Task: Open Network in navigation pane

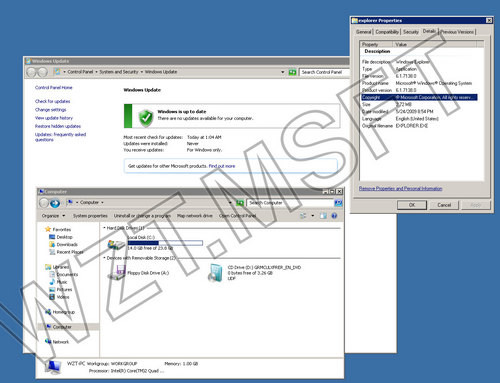Action: point(57,342)
